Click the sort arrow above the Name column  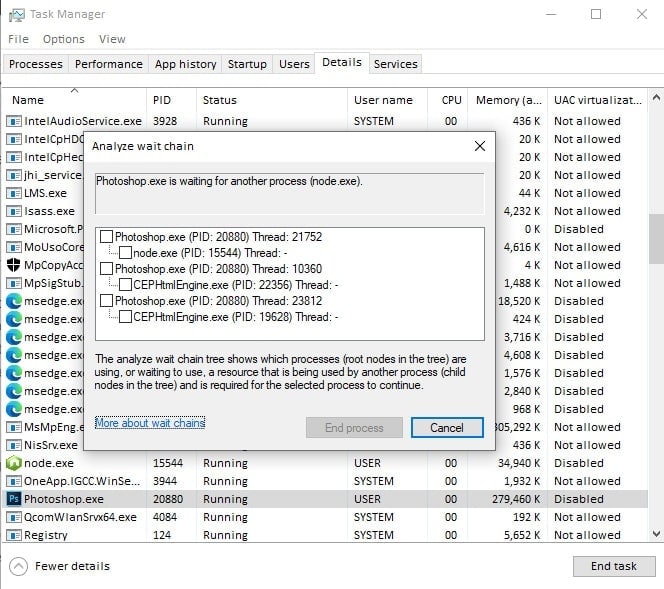tap(75, 90)
